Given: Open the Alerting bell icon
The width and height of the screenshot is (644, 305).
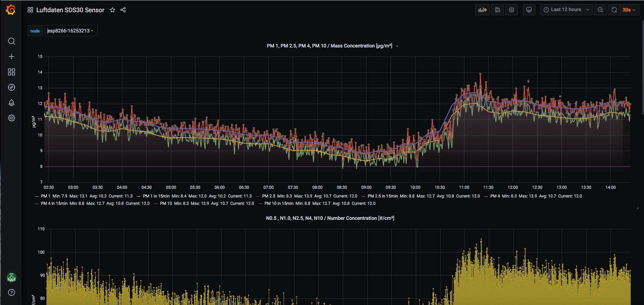Looking at the screenshot, I should 12,103.
